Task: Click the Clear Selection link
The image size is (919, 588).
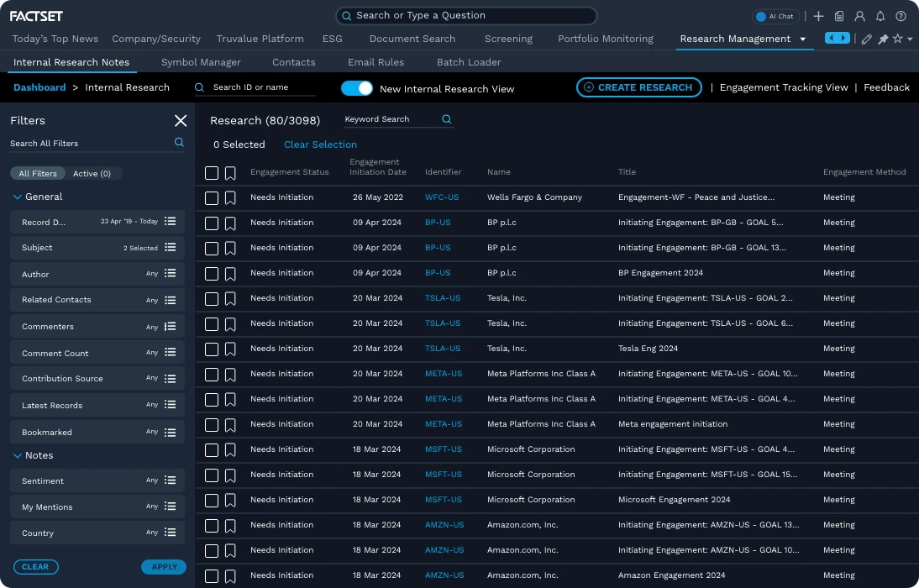Action: pos(320,144)
